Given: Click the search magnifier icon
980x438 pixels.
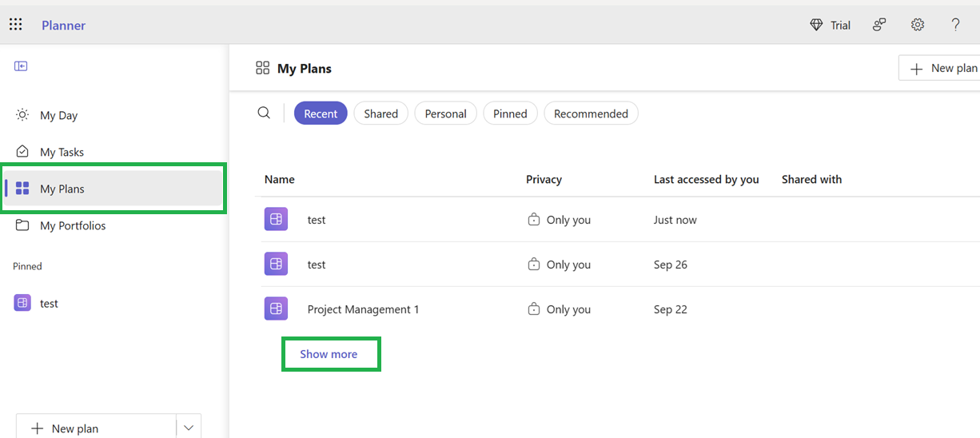Looking at the screenshot, I should tap(264, 113).
